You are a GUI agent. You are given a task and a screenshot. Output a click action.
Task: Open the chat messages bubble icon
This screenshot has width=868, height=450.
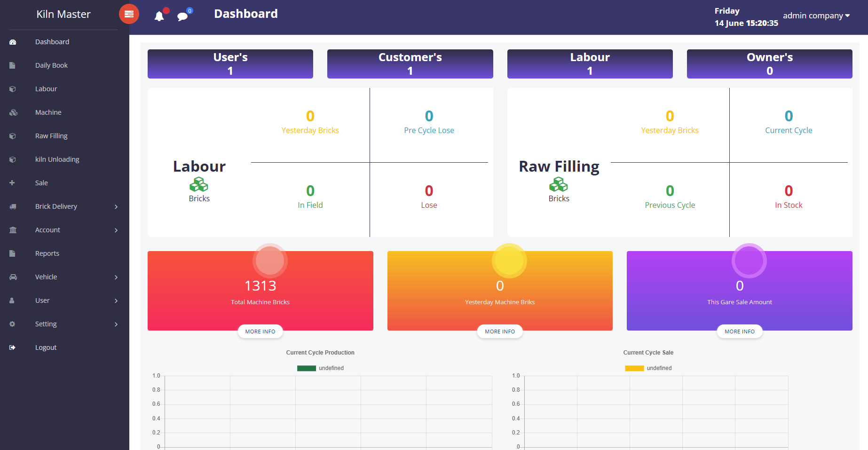coord(182,16)
